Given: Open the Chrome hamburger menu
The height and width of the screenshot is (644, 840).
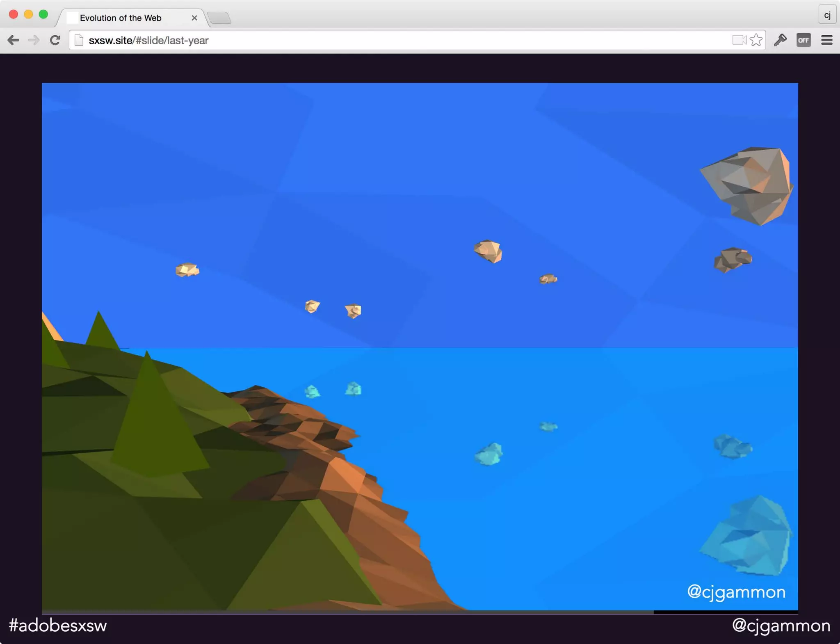Looking at the screenshot, I should [826, 40].
